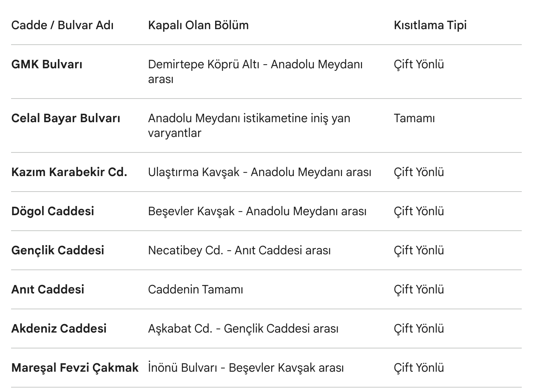Select the 'Aşkabat Cd. - Gençlik Caddesi arası' text
The height and width of the screenshot is (392, 538).
pos(243,329)
